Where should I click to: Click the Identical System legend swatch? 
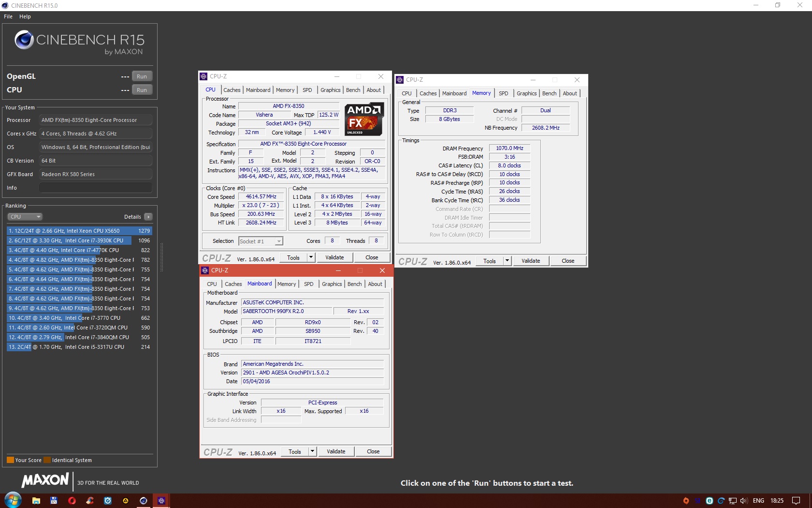tap(47, 460)
